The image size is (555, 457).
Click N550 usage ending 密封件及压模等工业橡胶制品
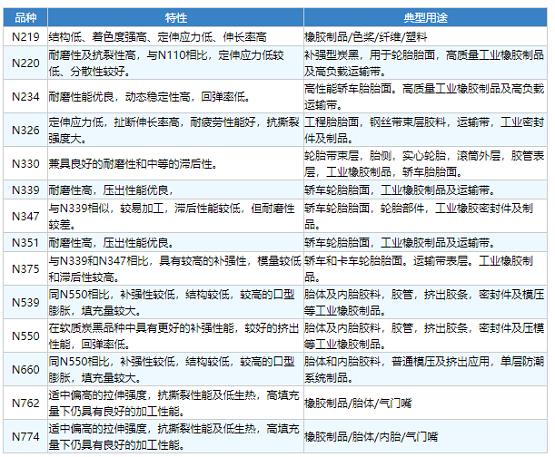[x=424, y=336]
